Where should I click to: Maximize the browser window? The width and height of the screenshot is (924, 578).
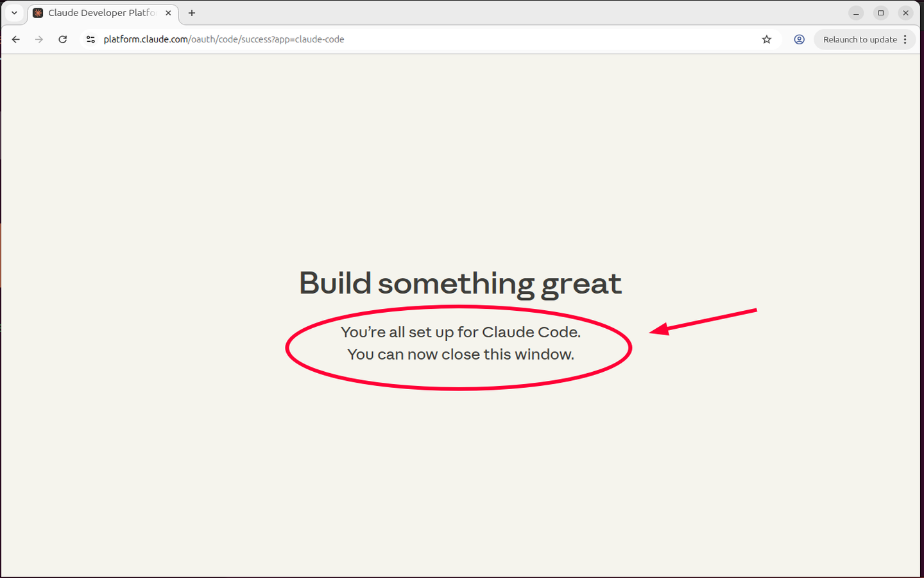coord(881,13)
